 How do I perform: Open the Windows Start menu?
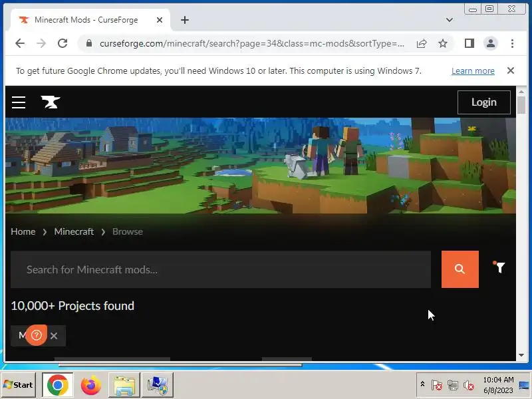click(x=19, y=385)
